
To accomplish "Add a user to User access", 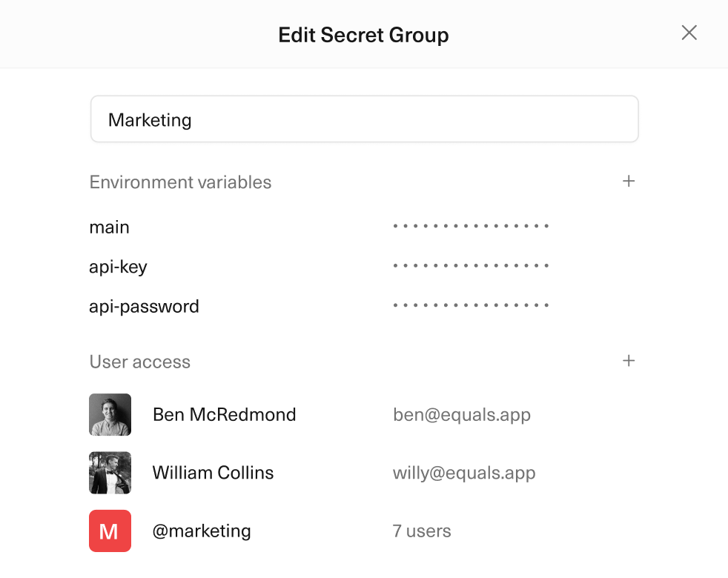I will click(x=629, y=361).
